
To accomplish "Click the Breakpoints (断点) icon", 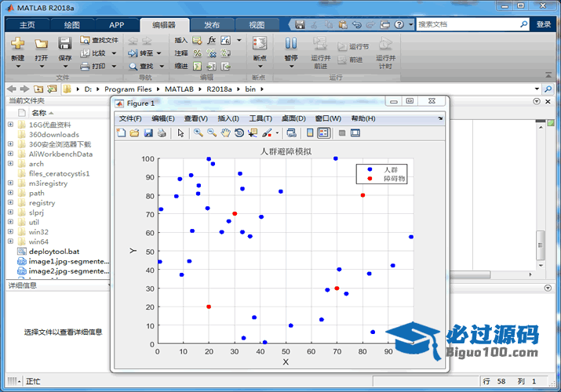I will [260, 43].
